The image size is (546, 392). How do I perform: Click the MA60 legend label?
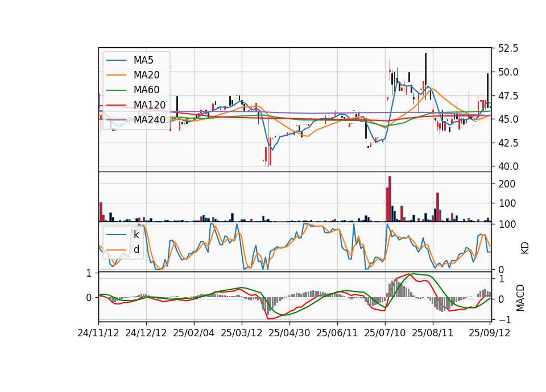pos(146,90)
